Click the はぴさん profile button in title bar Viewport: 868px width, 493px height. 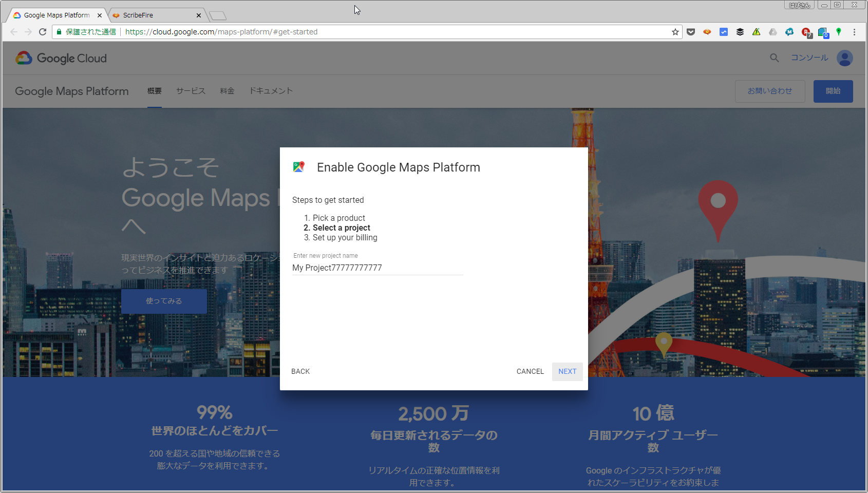point(799,5)
